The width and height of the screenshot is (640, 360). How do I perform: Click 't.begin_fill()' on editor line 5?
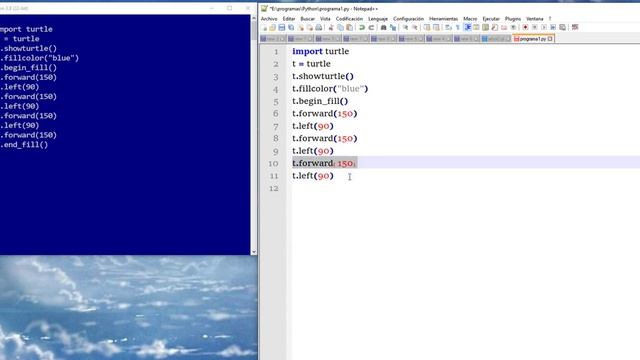click(x=320, y=101)
